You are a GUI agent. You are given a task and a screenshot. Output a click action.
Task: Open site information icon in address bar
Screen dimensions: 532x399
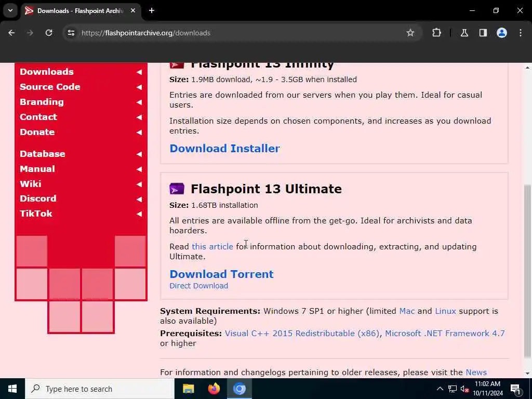pyautogui.click(x=71, y=33)
